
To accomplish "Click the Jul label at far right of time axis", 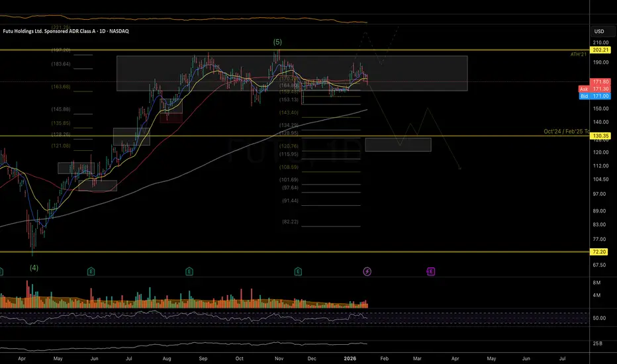I will [562, 359].
